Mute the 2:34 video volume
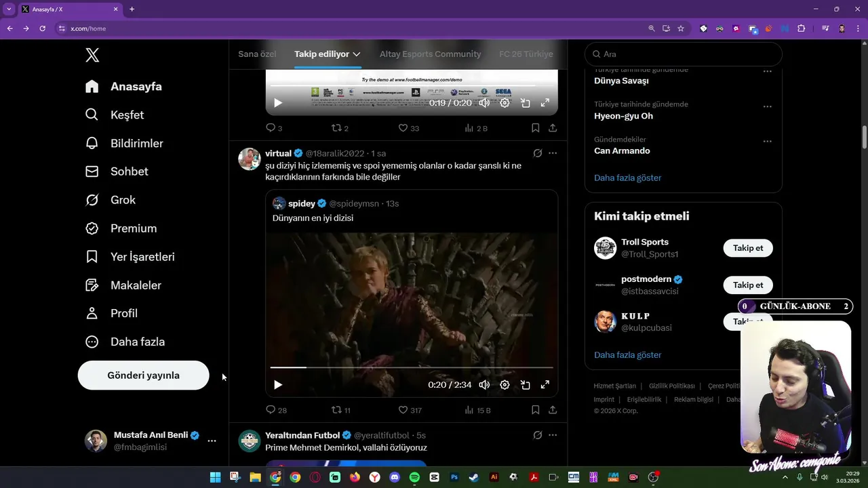This screenshot has height=488, width=868. click(484, 384)
